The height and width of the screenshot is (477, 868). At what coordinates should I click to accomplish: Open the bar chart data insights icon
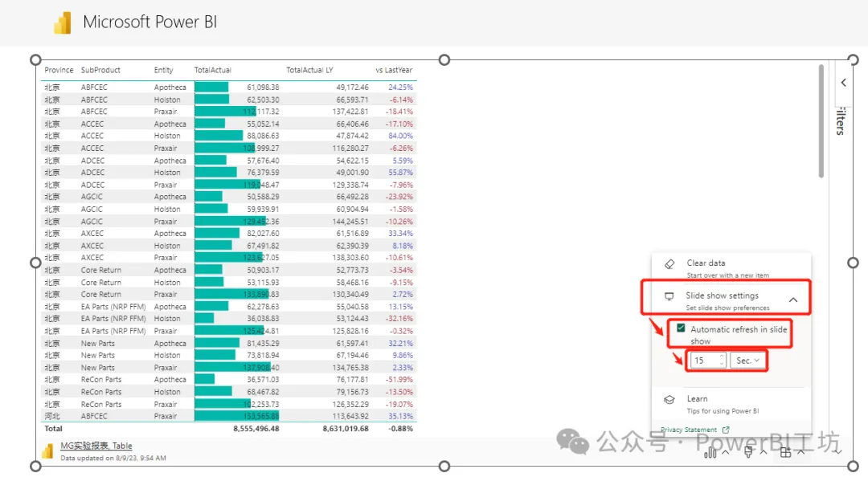tap(710, 453)
